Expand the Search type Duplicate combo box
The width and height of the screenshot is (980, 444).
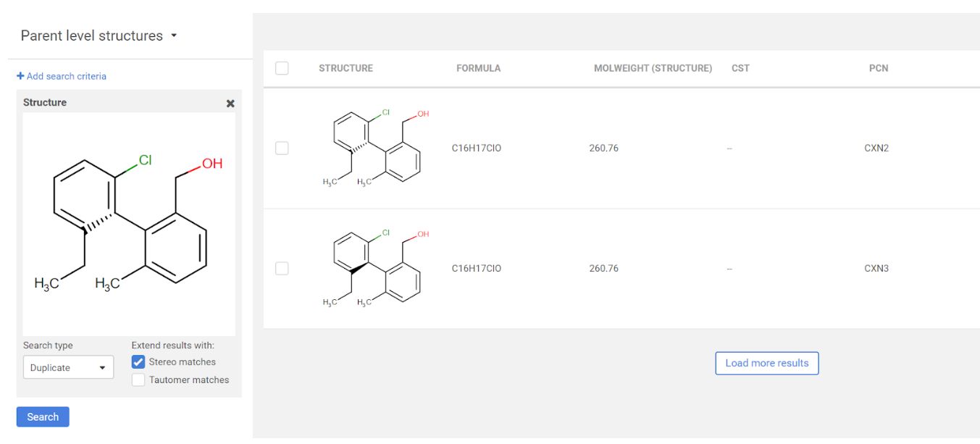tap(68, 367)
